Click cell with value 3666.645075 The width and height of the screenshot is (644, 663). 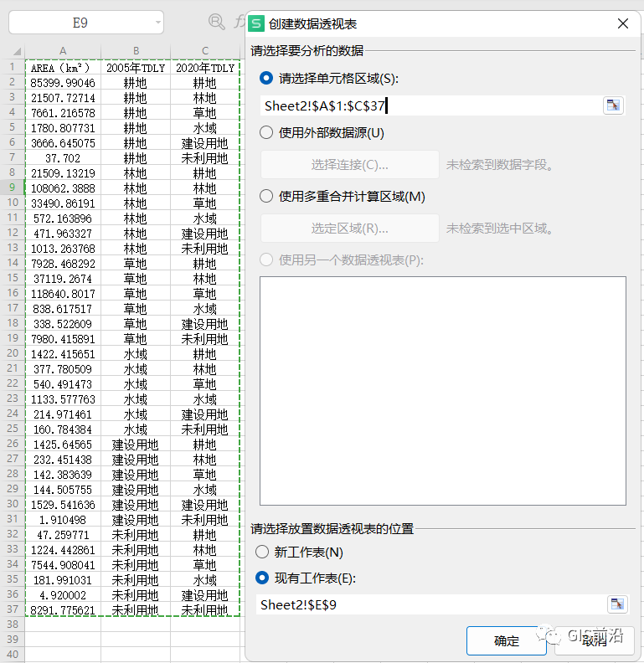pos(63,143)
